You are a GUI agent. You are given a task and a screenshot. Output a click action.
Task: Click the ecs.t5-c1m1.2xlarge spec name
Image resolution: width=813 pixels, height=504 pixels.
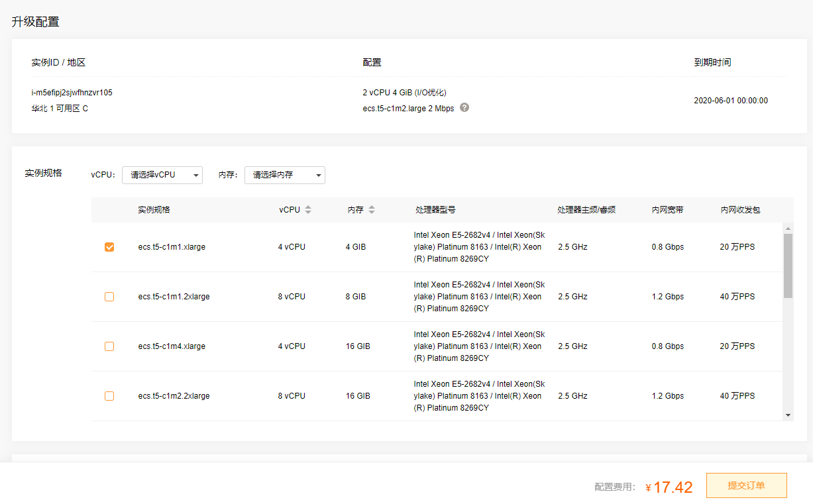(x=174, y=297)
